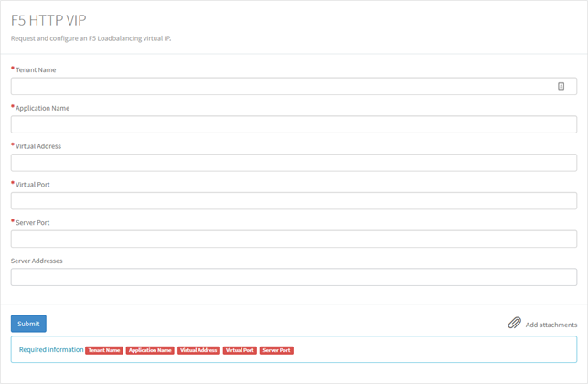Click the description text about F5 Loadbalancing
Screen dimensions: 588x384
(91, 38)
